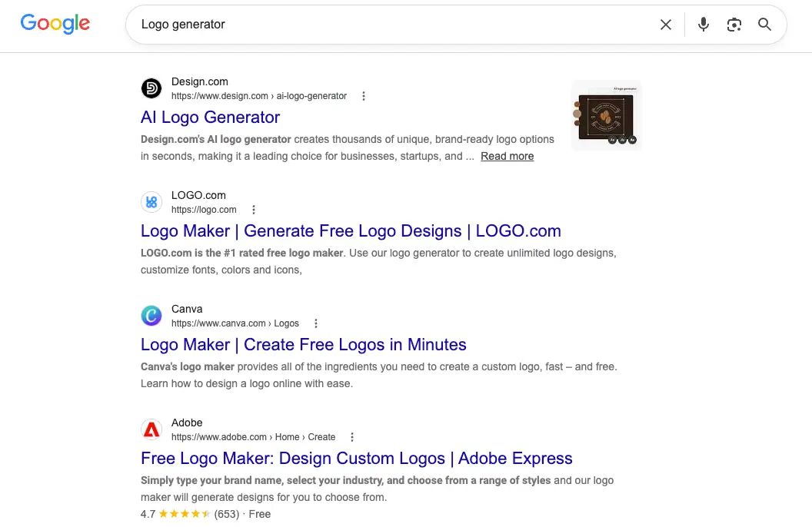Open Free Logo Maker Adobe Express link

[x=356, y=458]
